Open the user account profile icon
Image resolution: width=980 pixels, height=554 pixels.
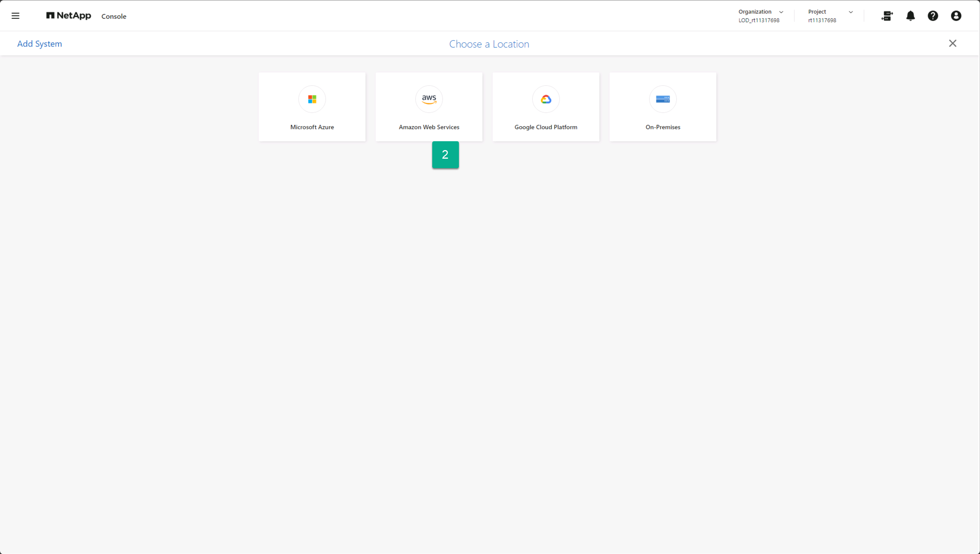pos(956,15)
